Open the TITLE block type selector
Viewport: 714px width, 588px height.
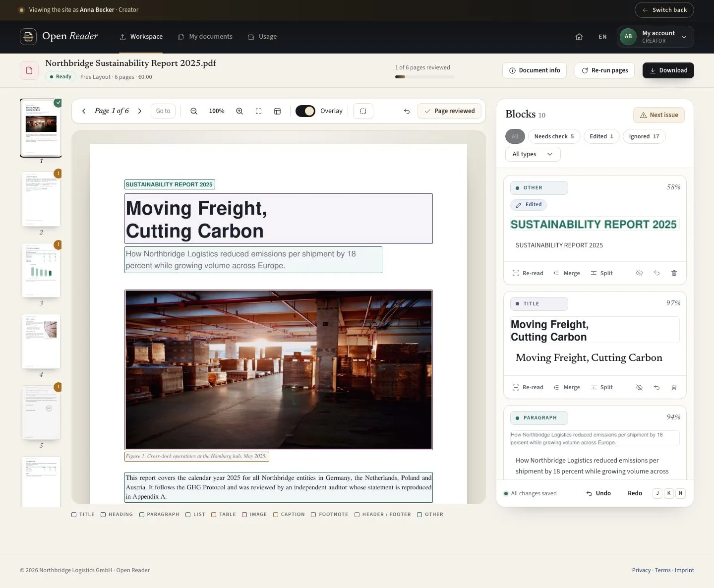[x=539, y=304]
